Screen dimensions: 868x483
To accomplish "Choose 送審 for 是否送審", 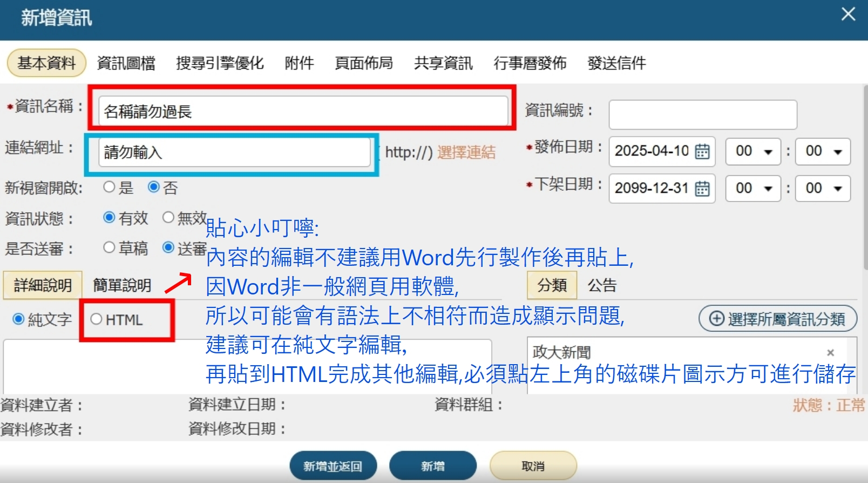I will pos(168,247).
